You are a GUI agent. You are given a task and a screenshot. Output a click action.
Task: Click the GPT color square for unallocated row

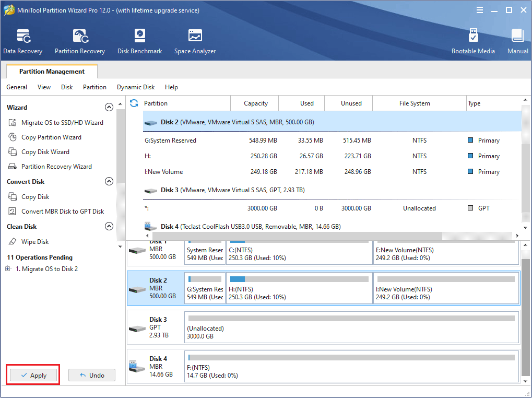[470, 208]
